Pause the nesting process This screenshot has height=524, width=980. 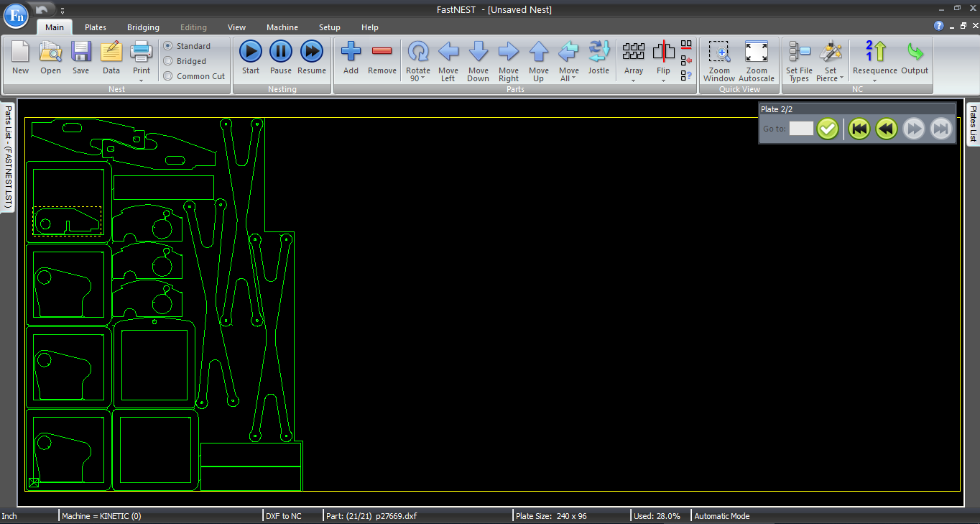click(281, 58)
